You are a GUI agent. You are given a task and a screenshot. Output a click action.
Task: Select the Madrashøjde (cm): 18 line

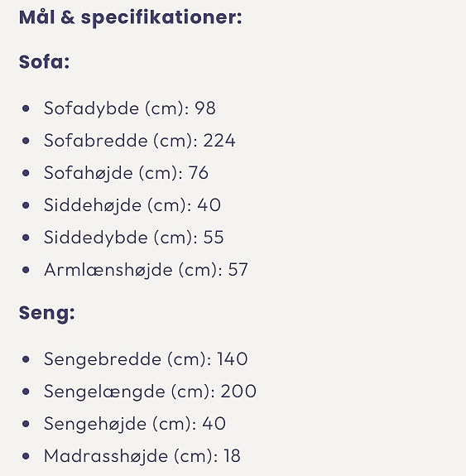142,456
